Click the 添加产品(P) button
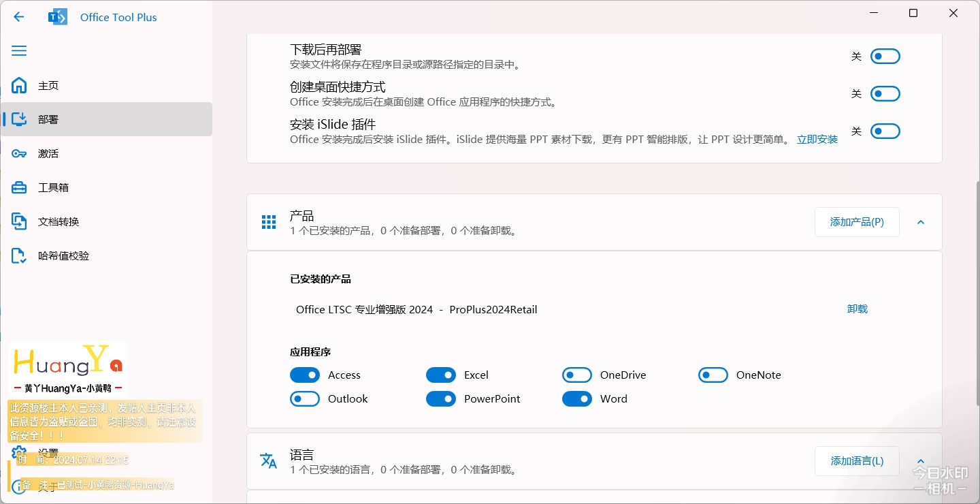Screen dimensions: 980x504 (x=857, y=222)
